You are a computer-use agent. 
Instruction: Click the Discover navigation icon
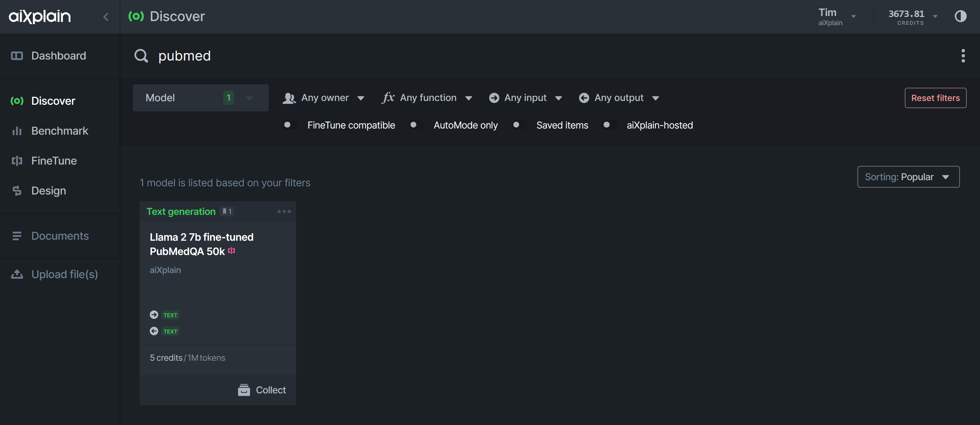click(x=17, y=99)
